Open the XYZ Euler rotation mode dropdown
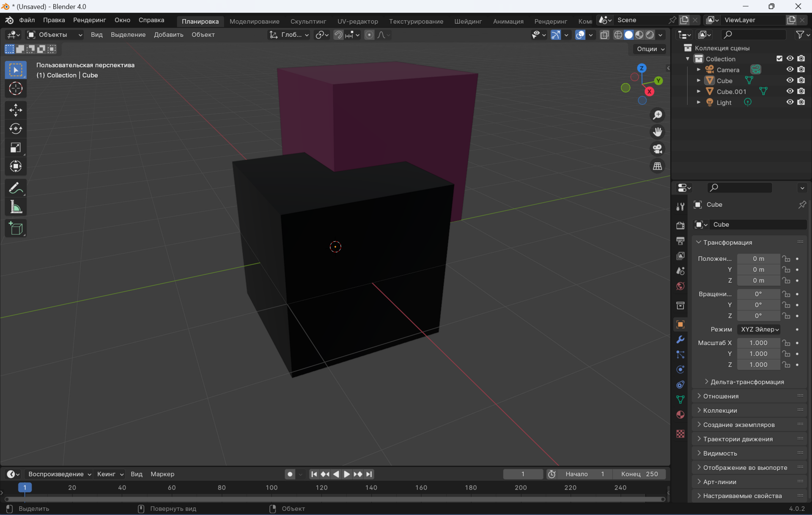812x515 pixels. [x=759, y=329]
